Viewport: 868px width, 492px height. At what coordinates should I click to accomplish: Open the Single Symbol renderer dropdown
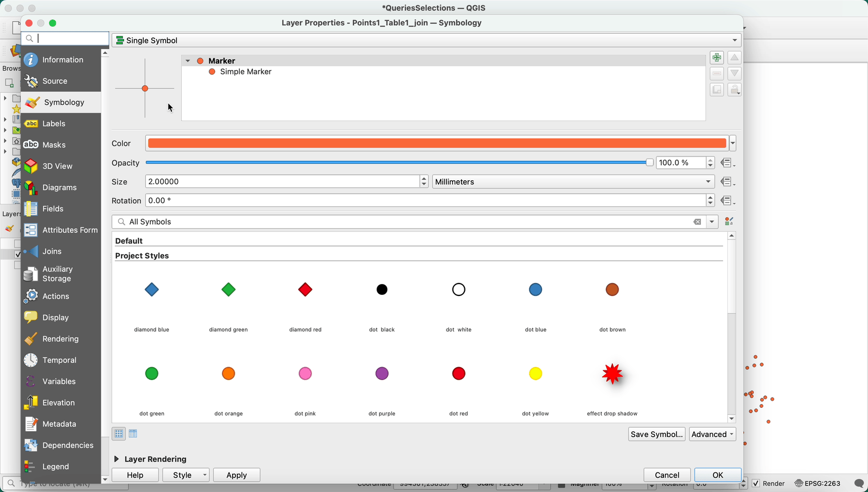pos(426,40)
